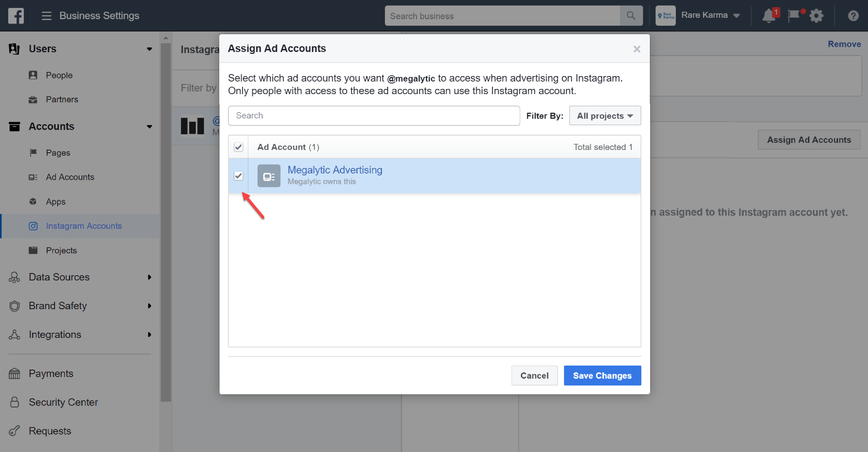Open the hamburger menu icon
Viewport: 868px width, 452px height.
46,16
